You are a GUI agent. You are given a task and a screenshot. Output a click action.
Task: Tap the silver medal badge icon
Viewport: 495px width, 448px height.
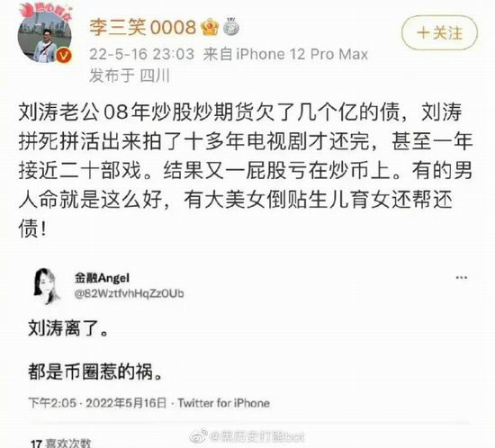[x=231, y=27]
